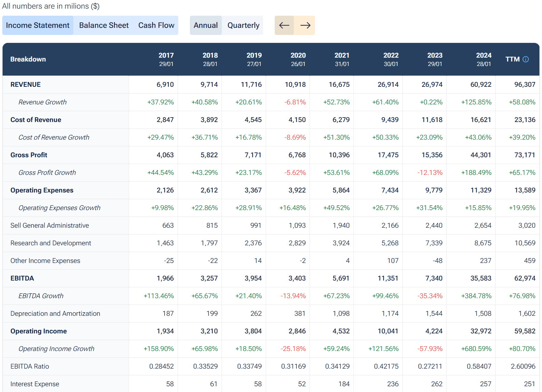The image size is (542, 392).
Task: Click the right arrow navigation button
Action: pyautogui.click(x=305, y=25)
